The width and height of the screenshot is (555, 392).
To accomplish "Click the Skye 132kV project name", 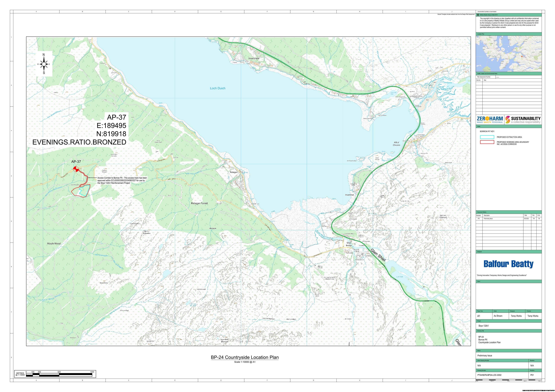I will point(484,325).
